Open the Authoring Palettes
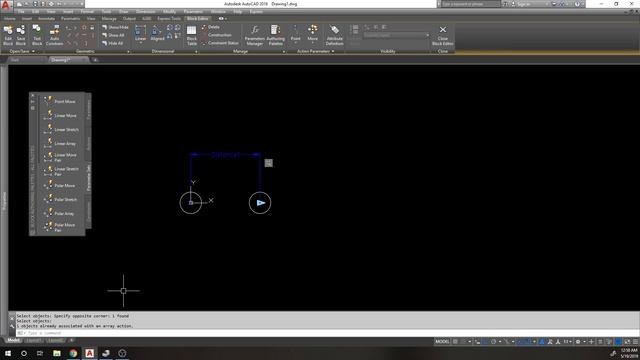This screenshot has height=360, width=640. pos(276,35)
